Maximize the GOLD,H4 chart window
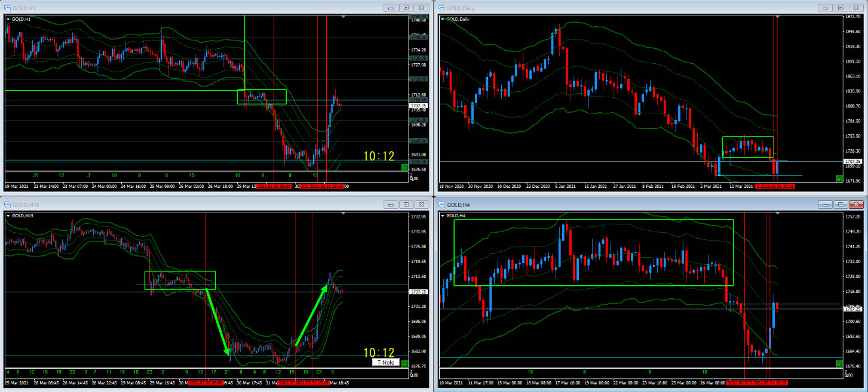Viewport: 868px width, 392px height. [x=841, y=204]
